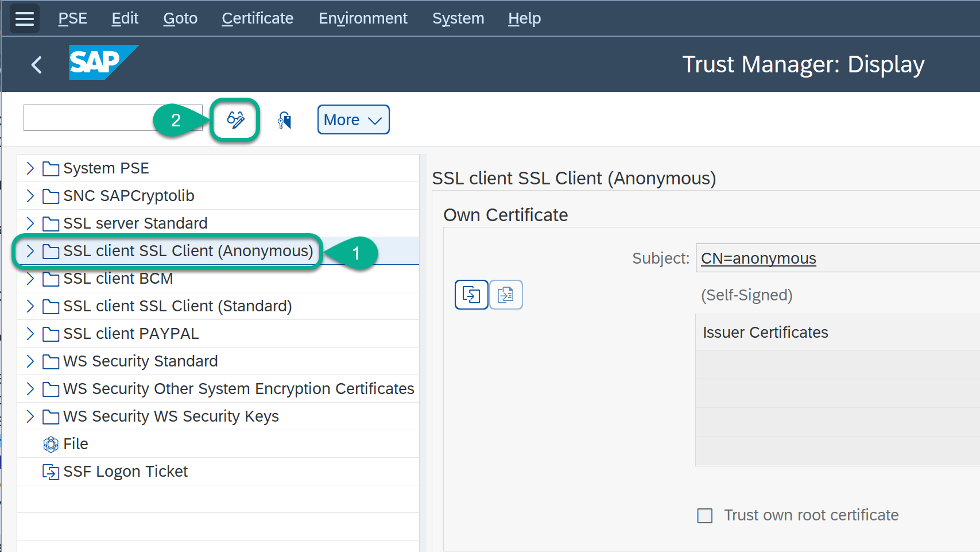Open the Environment menu
Viewport: 980px width, 552px height.
point(363,18)
